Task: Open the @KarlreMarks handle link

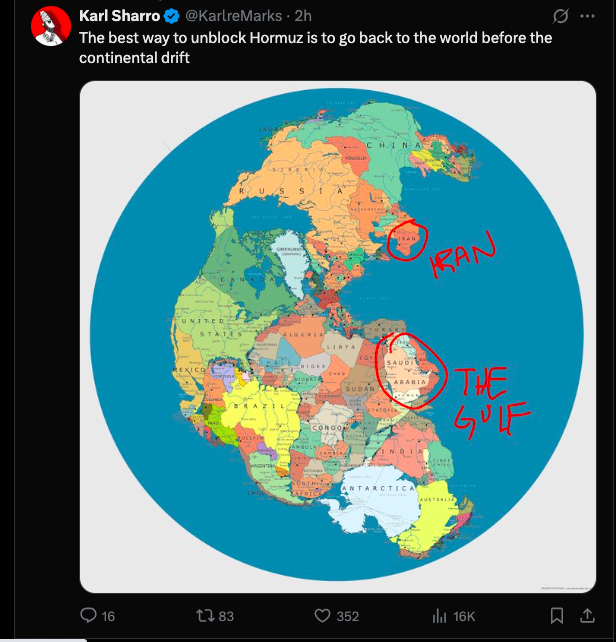Action: [x=233, y=16]
